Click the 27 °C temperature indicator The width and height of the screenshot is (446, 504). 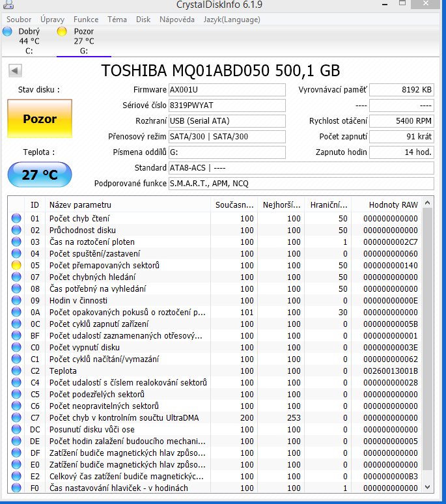pyautogui.click(x=40, y=175)
